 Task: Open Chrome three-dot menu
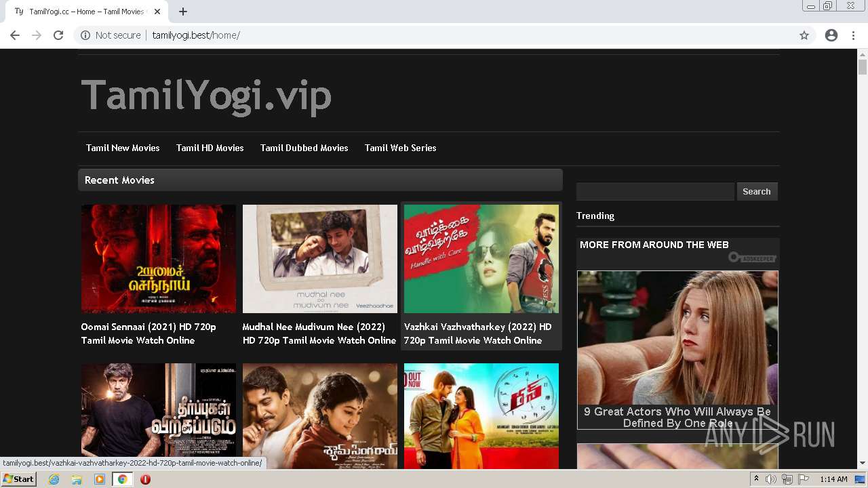[x=853, y=35]
